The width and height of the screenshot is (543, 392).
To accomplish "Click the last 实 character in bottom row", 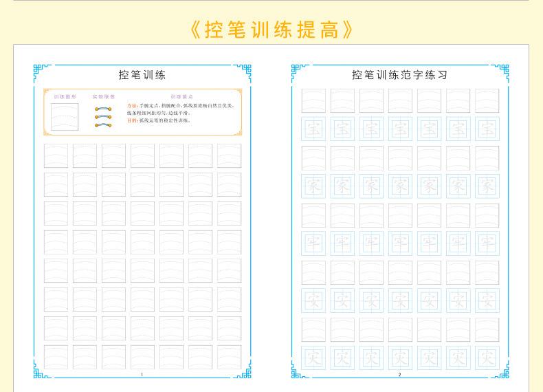I will click(487, 357).
